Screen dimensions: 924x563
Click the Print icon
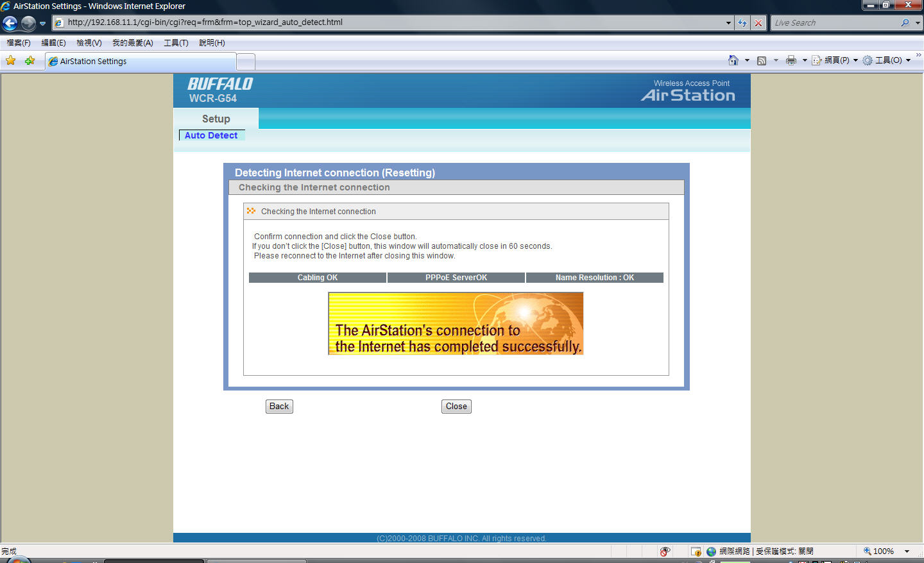pos(791,60)
